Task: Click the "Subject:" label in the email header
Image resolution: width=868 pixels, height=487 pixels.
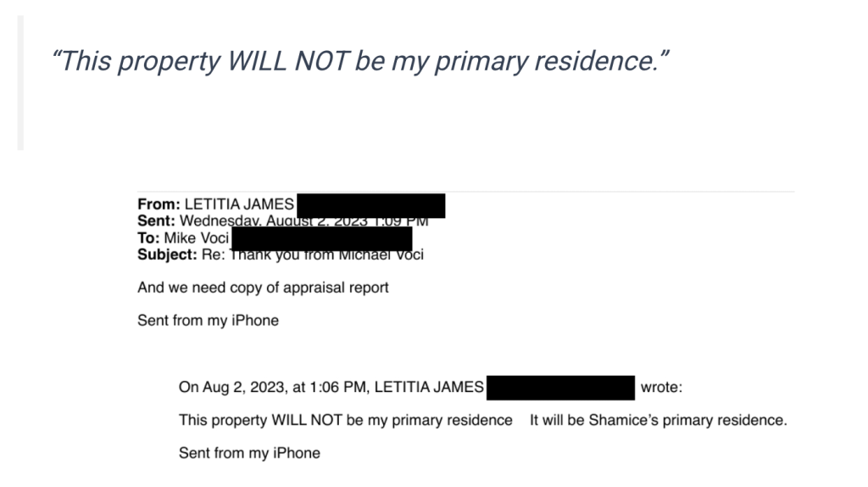Action: tap(167, 254)
